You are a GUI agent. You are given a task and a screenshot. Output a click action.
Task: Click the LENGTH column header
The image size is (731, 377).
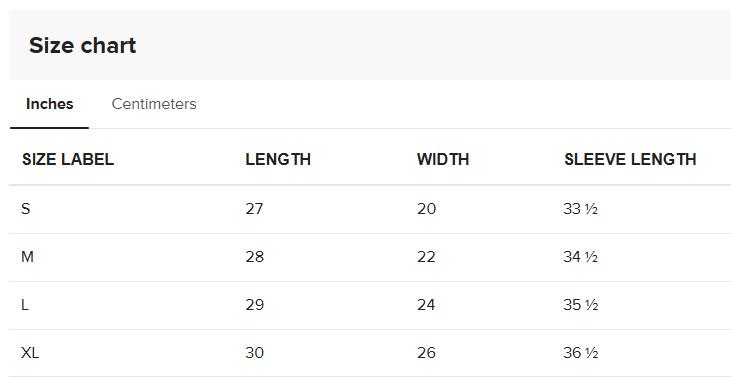point(278,159)
